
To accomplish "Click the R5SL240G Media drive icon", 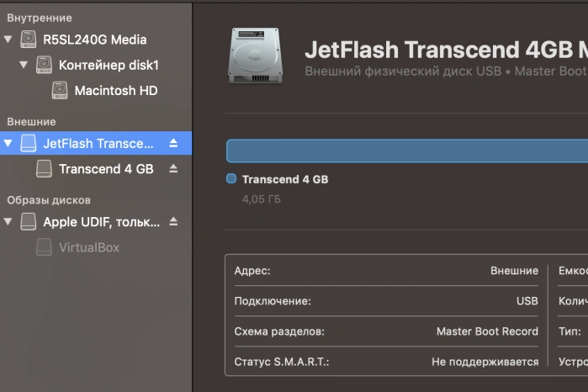I will [x=28, y=40].
